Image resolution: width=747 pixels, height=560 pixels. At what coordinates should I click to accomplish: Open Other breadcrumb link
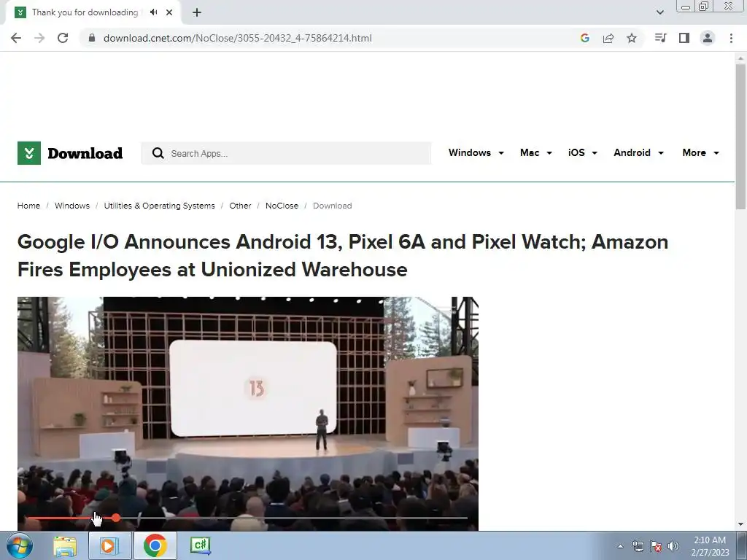tap(240, 206)
